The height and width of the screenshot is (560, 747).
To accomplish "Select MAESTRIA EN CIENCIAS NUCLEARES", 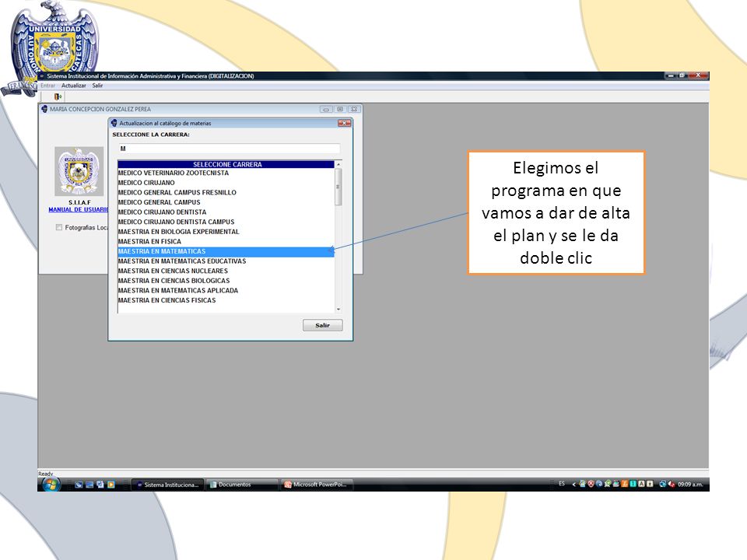I will 226,271.
